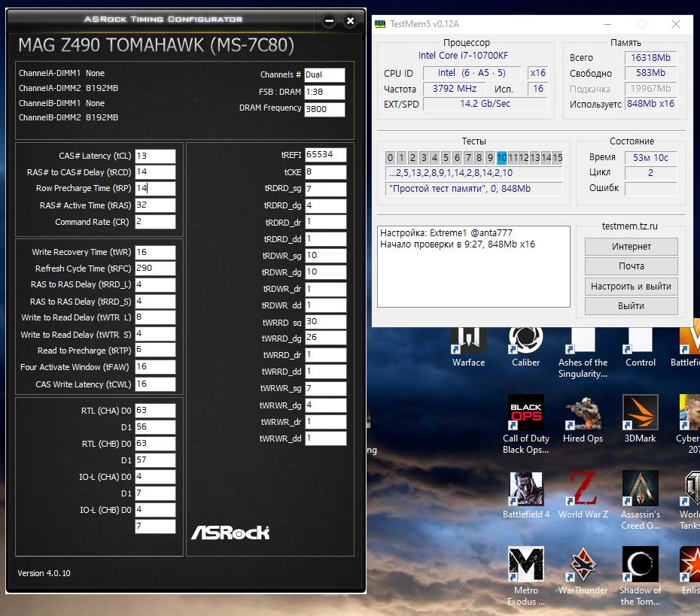The image size is (700, 616).
Task: Click the tWRWR_sg value field
Action: (325, 389)
